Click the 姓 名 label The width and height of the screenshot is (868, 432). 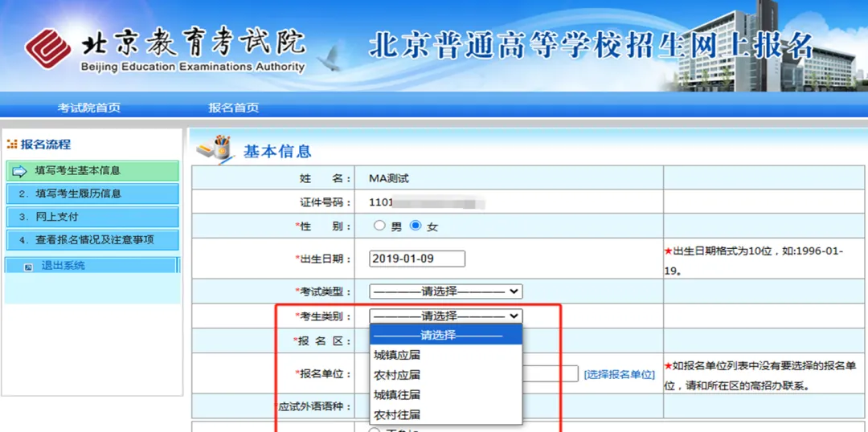pos(325,179)
